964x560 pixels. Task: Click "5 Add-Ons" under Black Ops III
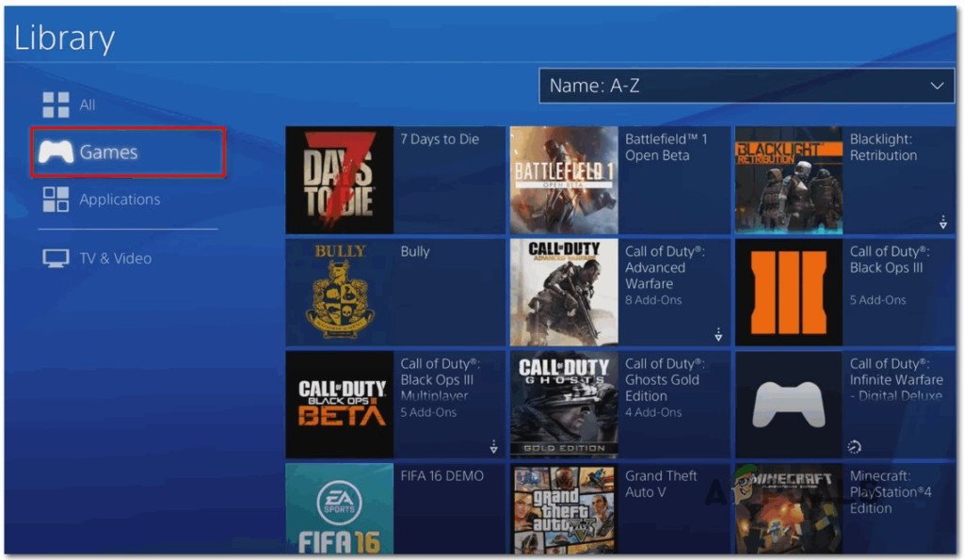[x=878, y=300]
